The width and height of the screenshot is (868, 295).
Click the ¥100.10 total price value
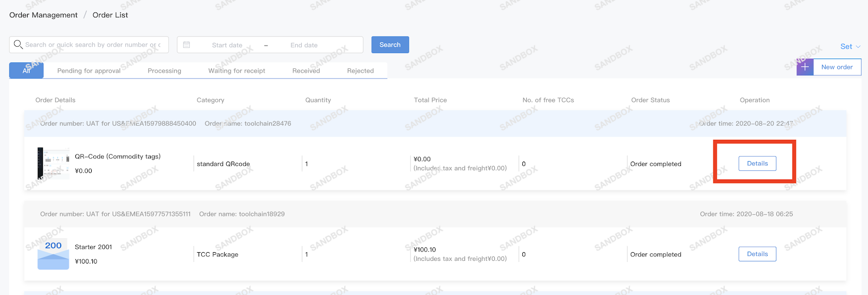coord(425,249)
